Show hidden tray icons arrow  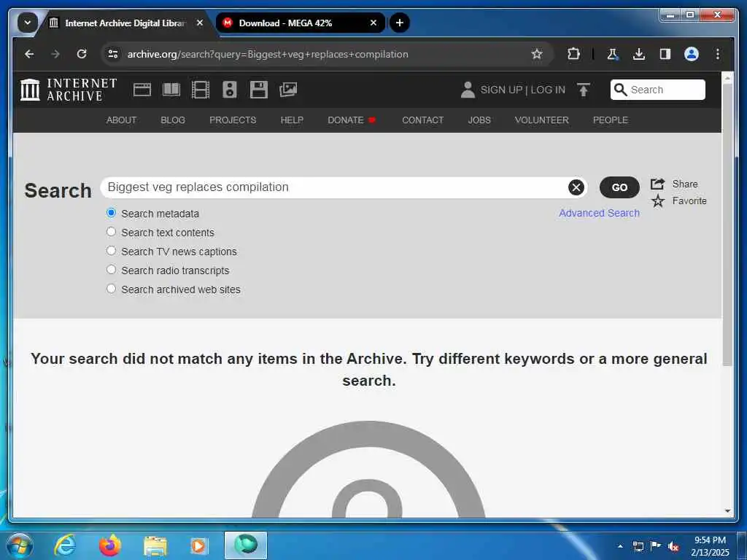click(620, 546)
